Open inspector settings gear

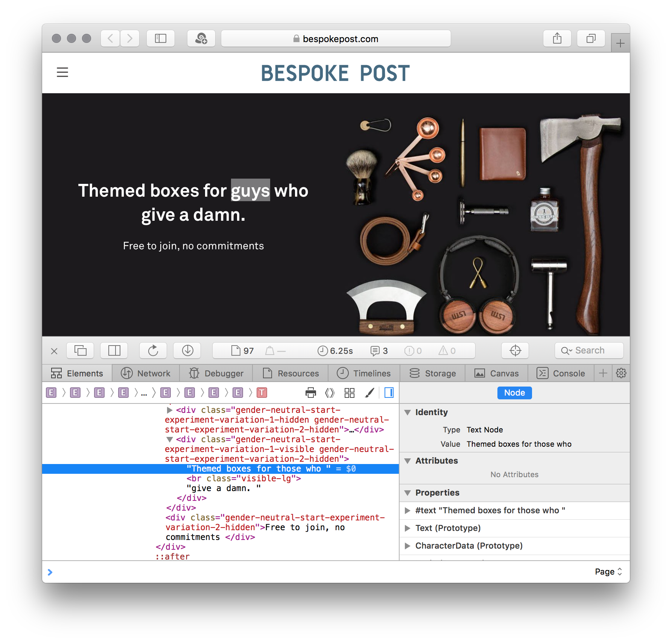click(x=621, y=373)
